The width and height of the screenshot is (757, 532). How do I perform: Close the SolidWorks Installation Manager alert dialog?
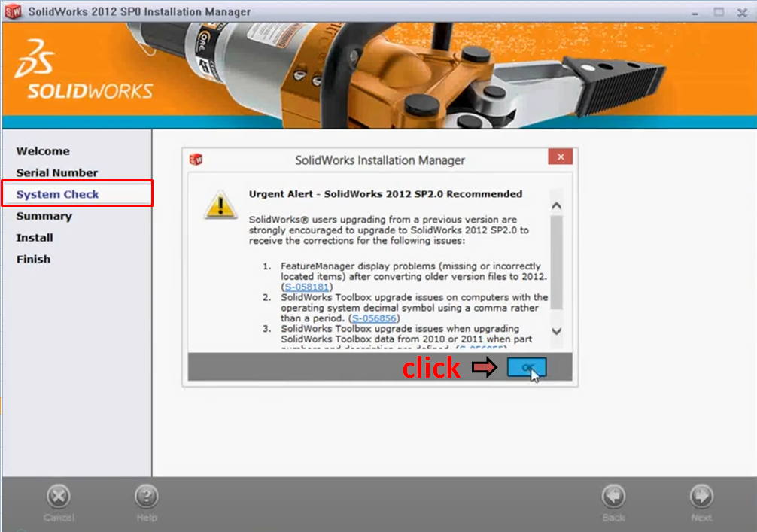pyautogui.click(x=560, y=157)
